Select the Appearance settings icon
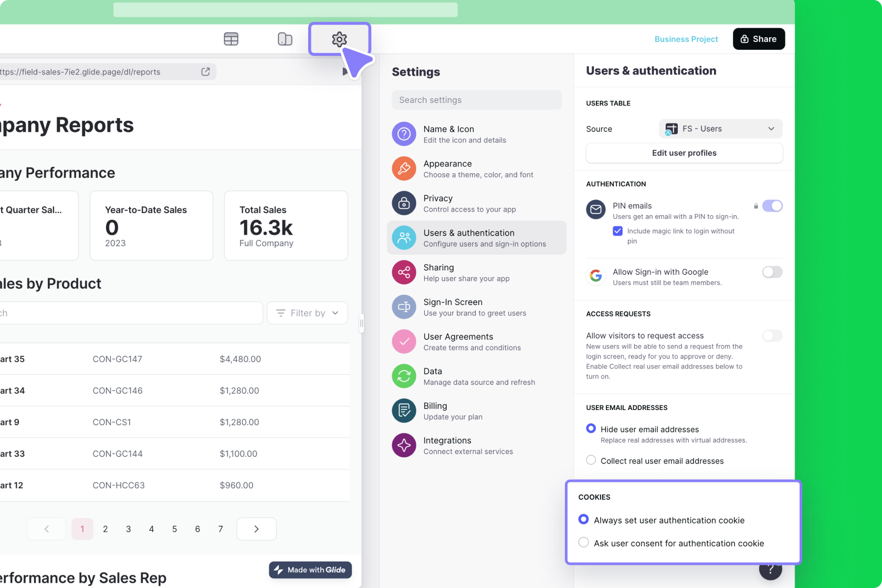Image resolution: width=882 pixels, height=588 pixels. [x=403, y=169]
